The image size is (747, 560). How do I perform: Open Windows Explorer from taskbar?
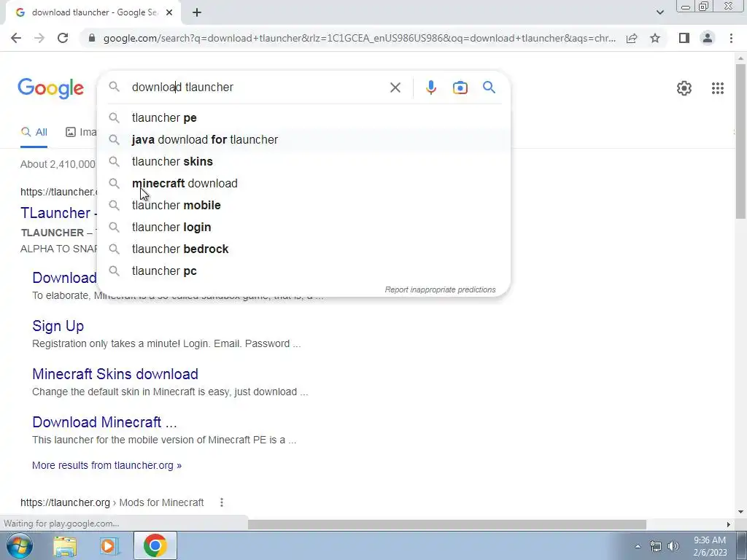click(x=65, y=546)
